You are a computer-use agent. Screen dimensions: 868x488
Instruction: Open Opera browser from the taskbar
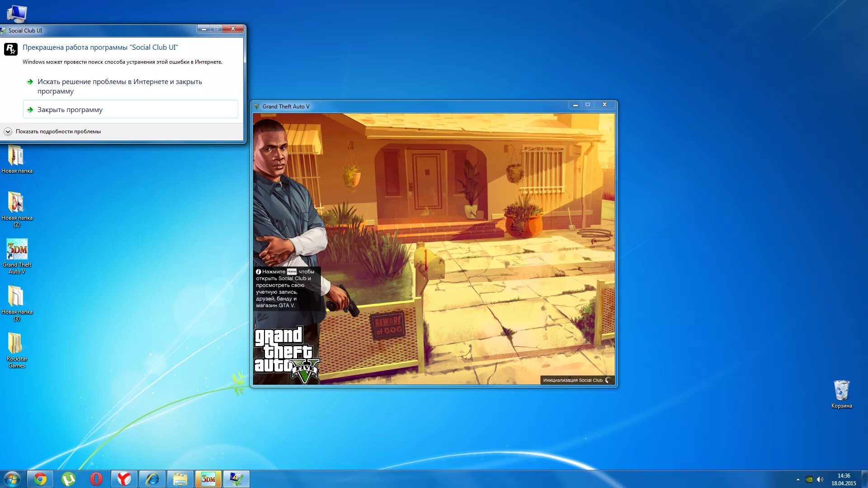tap(96, 479)
